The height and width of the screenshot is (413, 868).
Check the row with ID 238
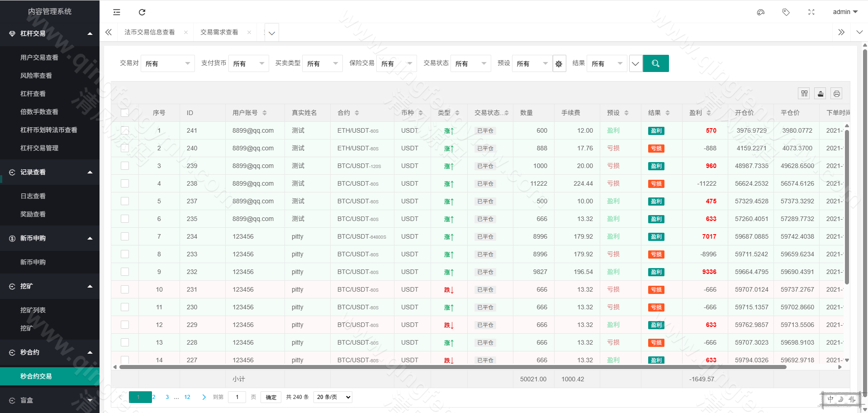click(x=125, y=183)
